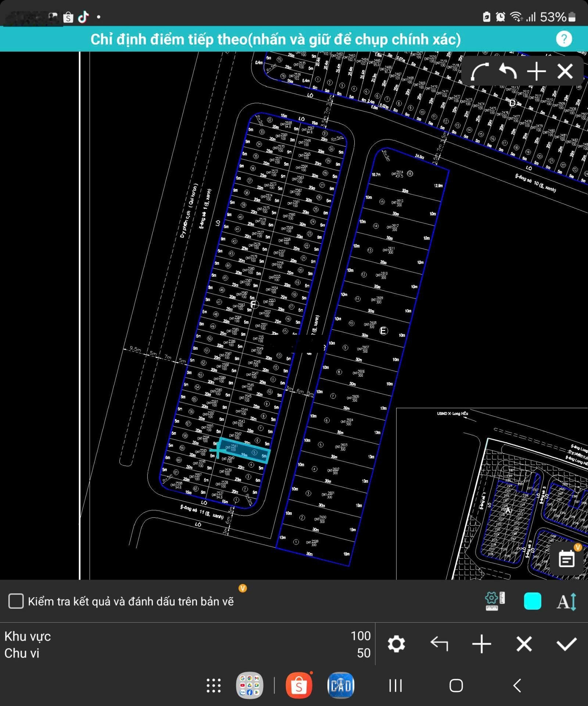The height and width of the screenshot is (706, 588).
Task: Tap the arc drawing mode icon
Action: (x=480, y=71)
